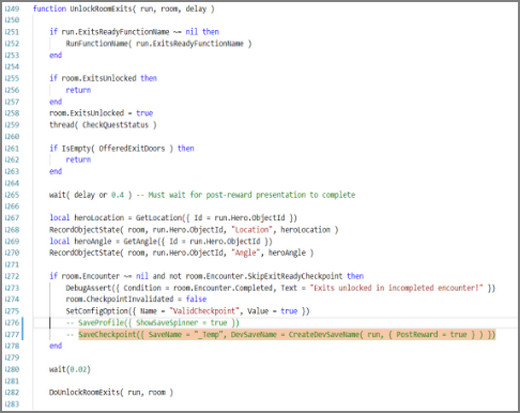Image resolution: width=520 pixels, height=413 pixels.
Task: Click the highlighted commented SaveCheckpoint line
Action: click(287, 334)
